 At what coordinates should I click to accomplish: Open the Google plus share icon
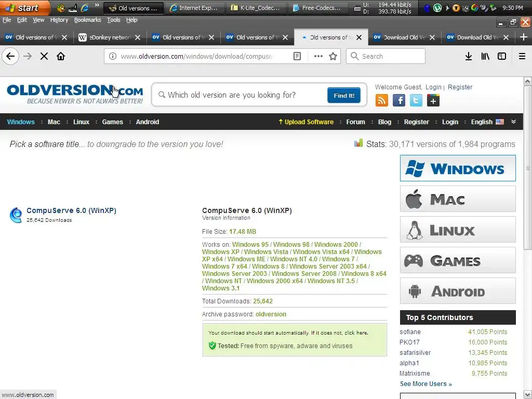click(x=433, y=100)
